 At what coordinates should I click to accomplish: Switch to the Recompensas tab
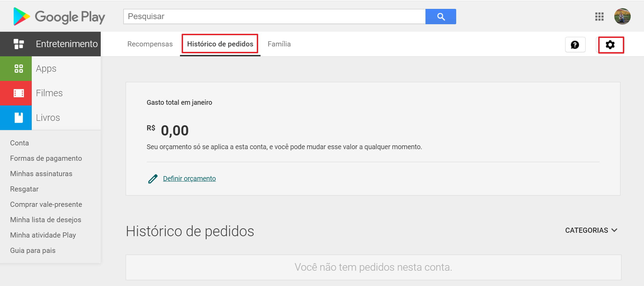pyautogui.click(x=150, y=44)
